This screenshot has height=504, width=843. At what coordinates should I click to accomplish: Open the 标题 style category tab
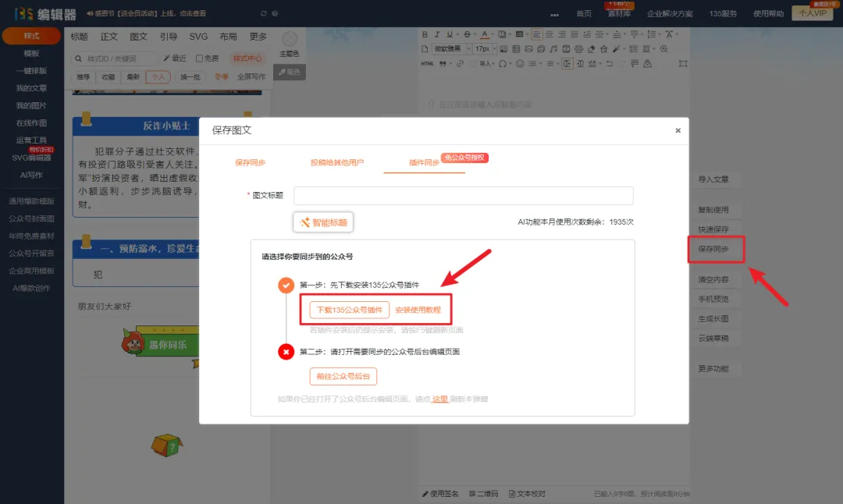point(79,37)
